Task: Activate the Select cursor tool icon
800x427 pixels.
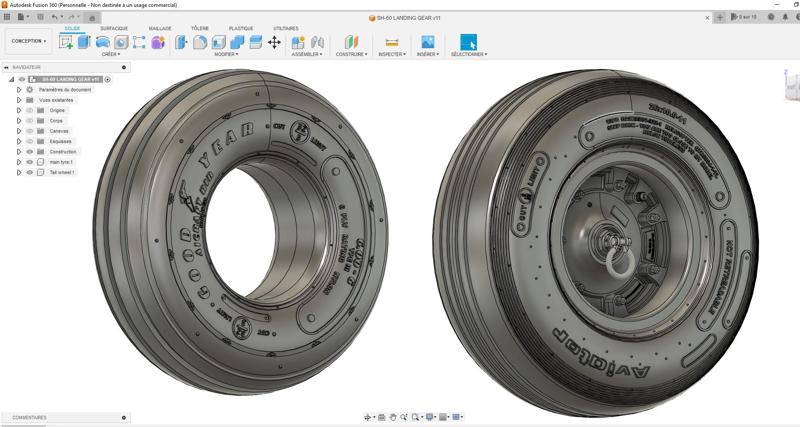Action: tap(468, 42)
